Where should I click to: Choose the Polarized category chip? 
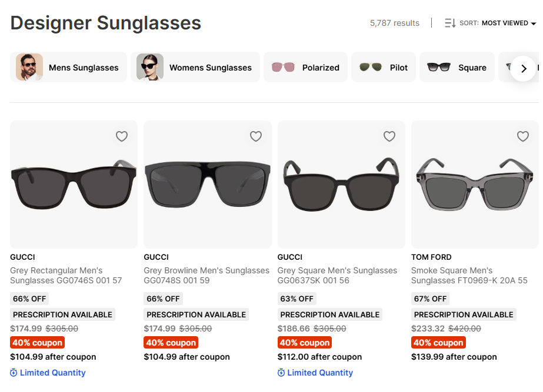click(x=306, y=68)
